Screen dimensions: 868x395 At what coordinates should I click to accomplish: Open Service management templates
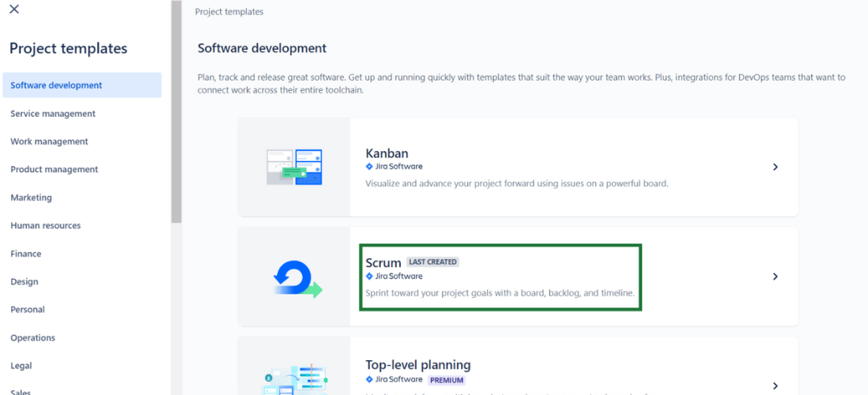(x=53, y=114)
